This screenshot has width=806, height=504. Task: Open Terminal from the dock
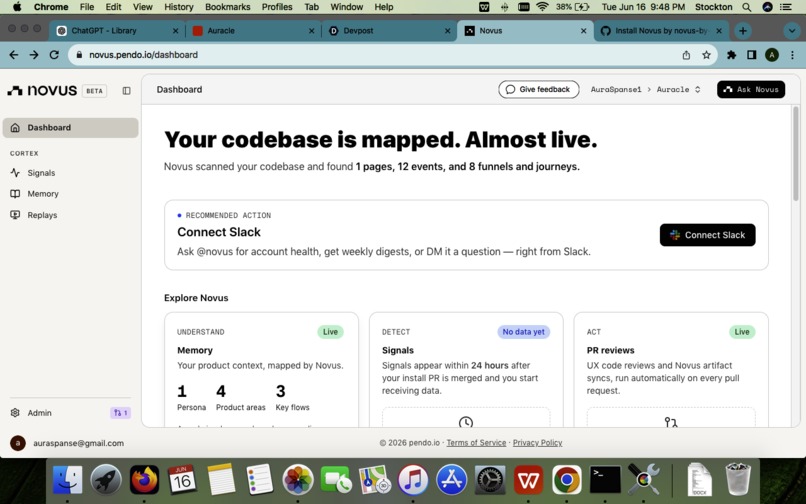tap(604, 480)
